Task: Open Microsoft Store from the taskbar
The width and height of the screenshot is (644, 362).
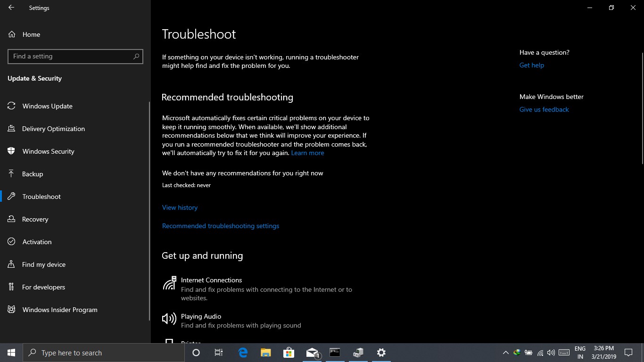Action: pos(289,353)
